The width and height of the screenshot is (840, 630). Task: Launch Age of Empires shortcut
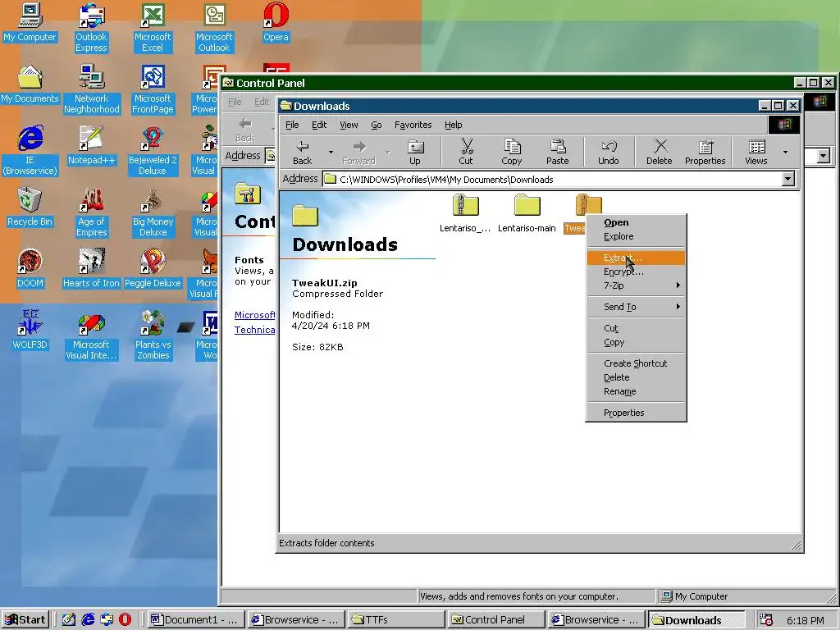[92, 212]
